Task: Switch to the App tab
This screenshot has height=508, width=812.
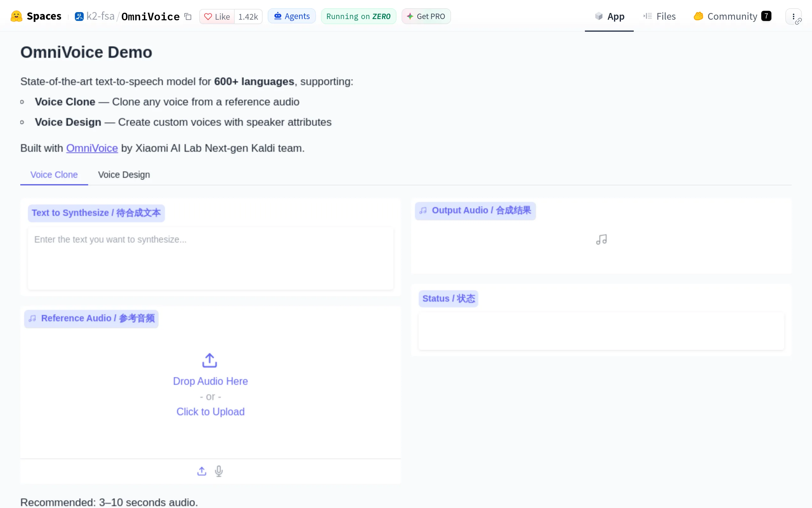Action: click(609, 16)
